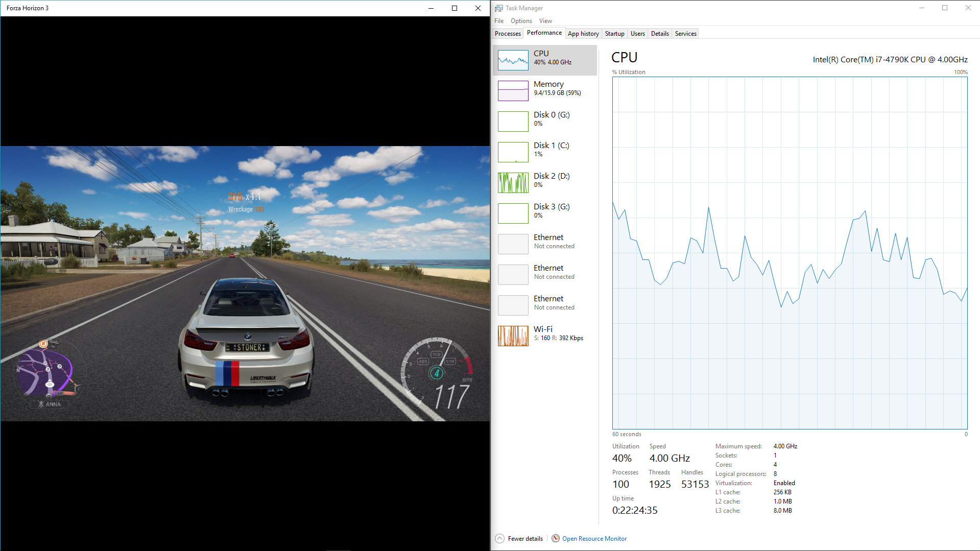Switch to the Services tab

(685, 34)
